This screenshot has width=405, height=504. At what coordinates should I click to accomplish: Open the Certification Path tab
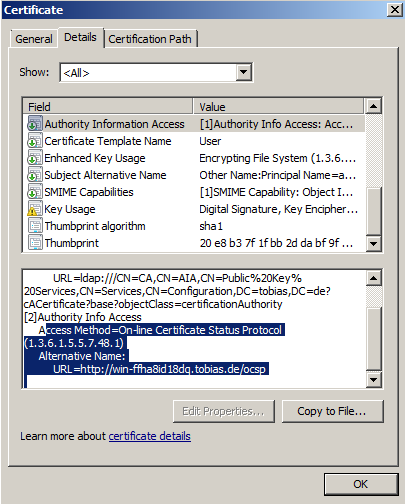[x=150, y=39]
